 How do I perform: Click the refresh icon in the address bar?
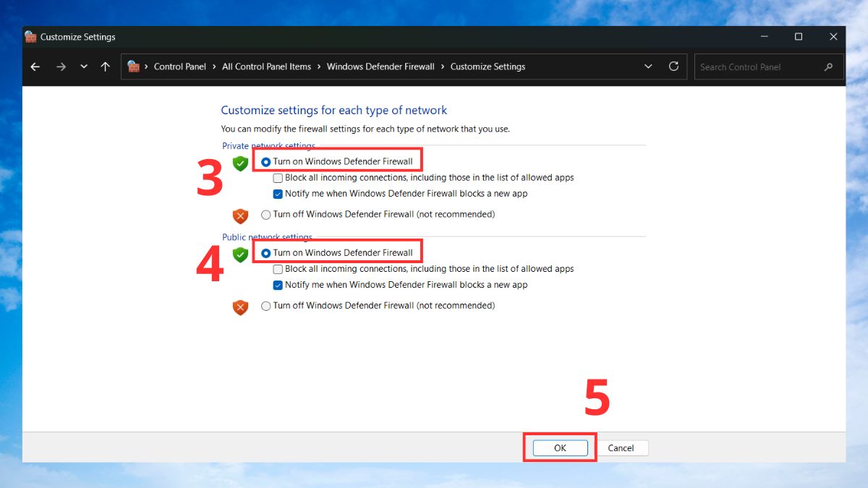[x=673, y=66]
